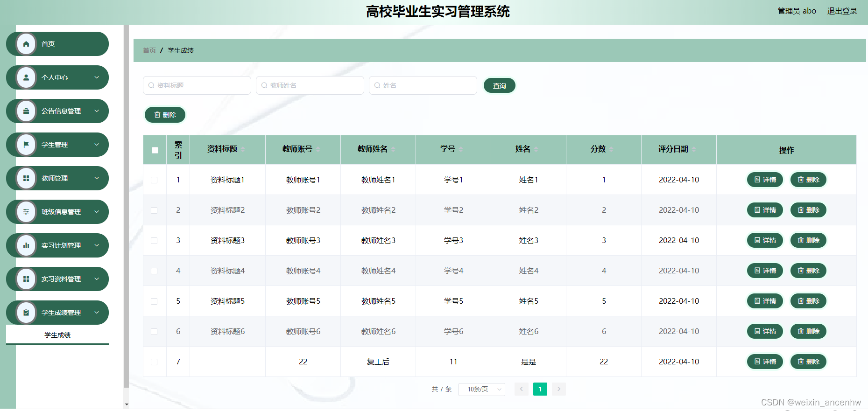Screen dimensions: 868x411
Task: Expand 教师管理 menu chevron
Action: (97, 178)
